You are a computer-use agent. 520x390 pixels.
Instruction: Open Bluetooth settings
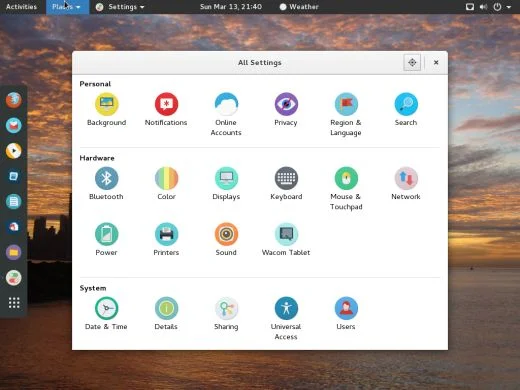point(106,184)
